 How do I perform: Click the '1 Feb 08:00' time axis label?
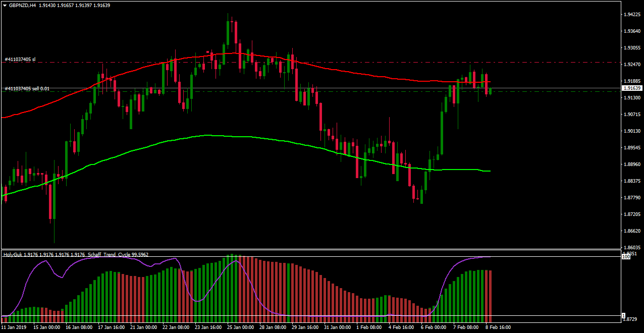[x=369, y=327]
